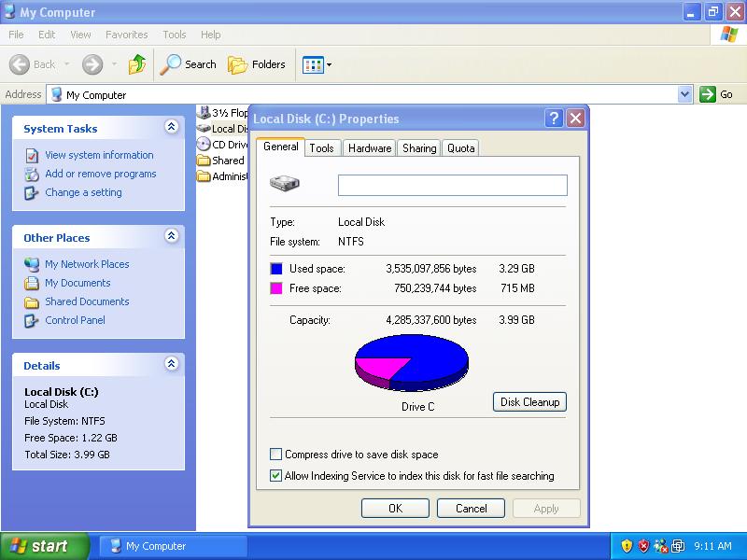Toggle the Folders pane button
Image resolution: width=747 pixels, height=560 pixels.
[257, 64]
